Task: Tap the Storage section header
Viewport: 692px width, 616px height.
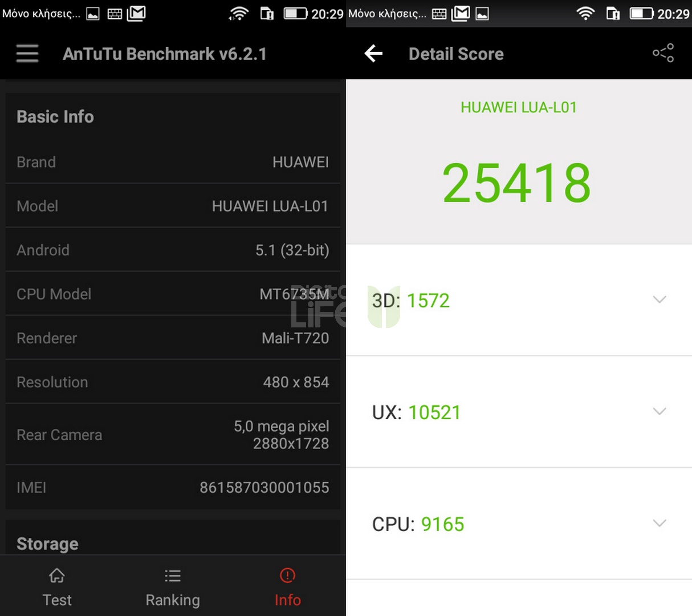Action: coord(47,544)
